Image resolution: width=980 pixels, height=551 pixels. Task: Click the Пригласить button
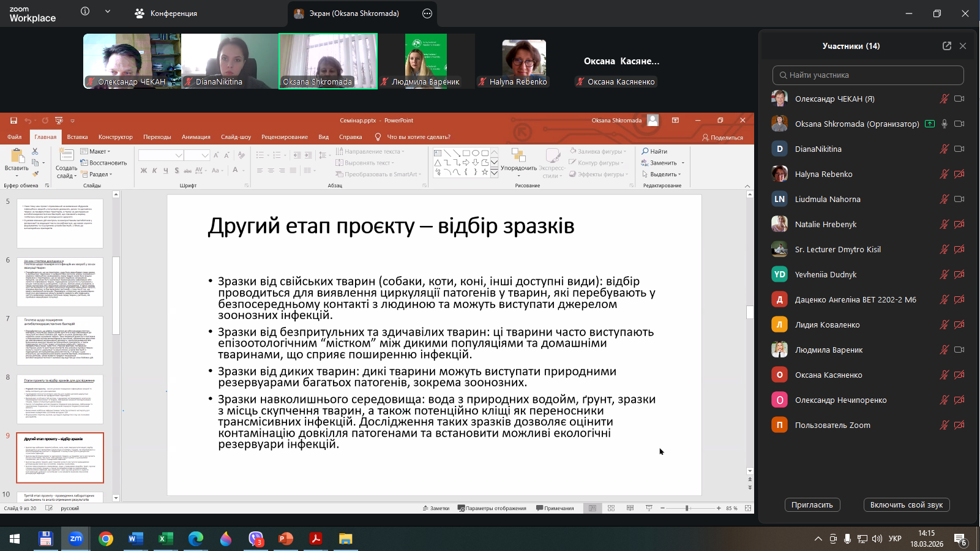tap(812, 504)
